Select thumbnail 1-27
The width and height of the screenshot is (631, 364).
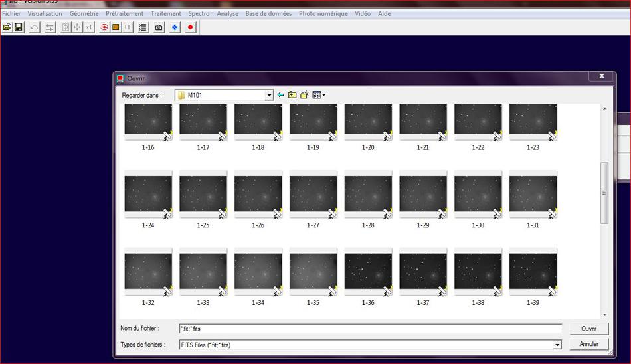tap(313, 194)
